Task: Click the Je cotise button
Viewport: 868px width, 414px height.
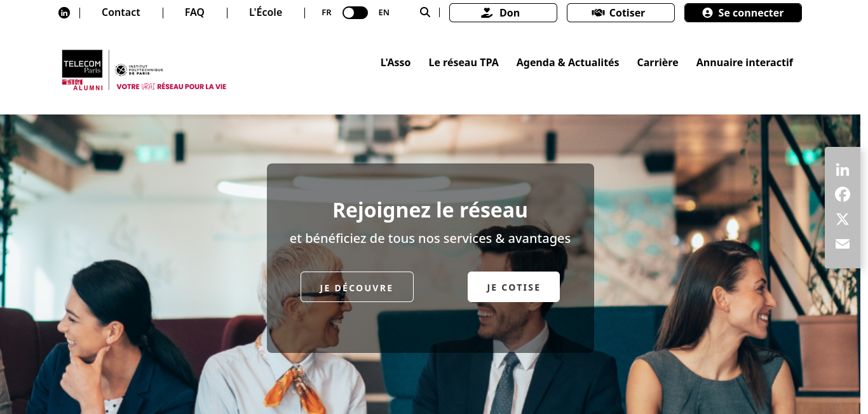Action: pyautogui.click(x=513, y=287)
